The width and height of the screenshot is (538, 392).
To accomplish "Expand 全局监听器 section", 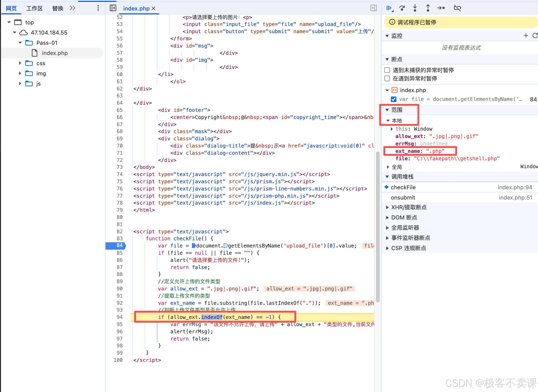I will pyautogui.click(x=387, y=228).
